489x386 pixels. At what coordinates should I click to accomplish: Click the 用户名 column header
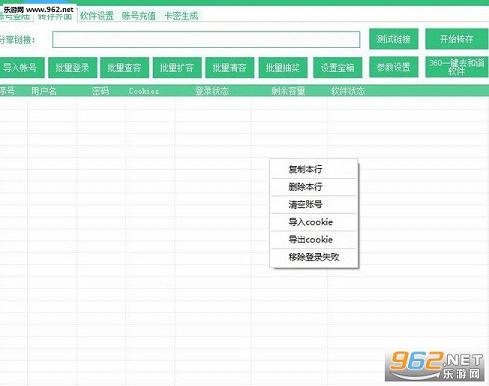pos(44,91)
